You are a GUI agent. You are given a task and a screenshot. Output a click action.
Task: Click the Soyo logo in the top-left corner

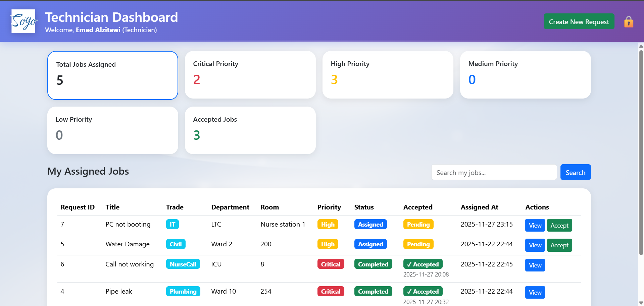click(x=23, y=21)
